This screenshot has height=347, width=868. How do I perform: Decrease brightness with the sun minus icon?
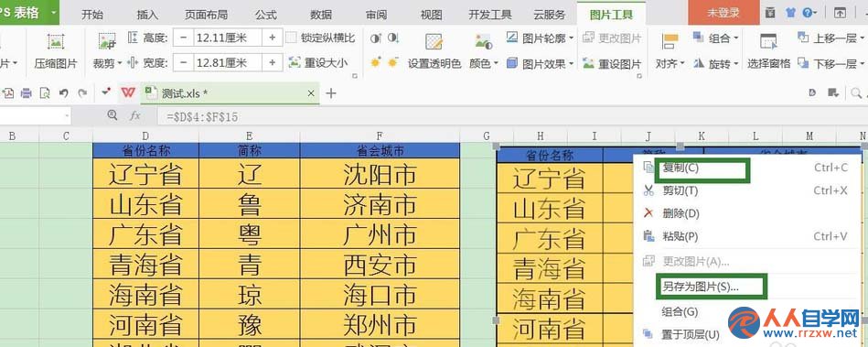click(393, 62)
